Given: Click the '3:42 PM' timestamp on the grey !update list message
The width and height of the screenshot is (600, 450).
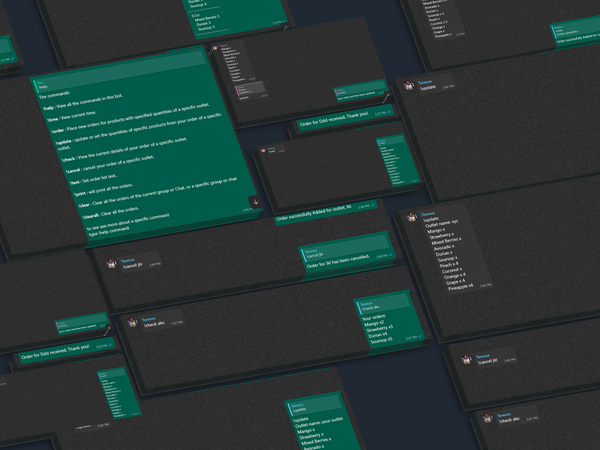Looking at the screenshot, I should [x=486, y=285].
